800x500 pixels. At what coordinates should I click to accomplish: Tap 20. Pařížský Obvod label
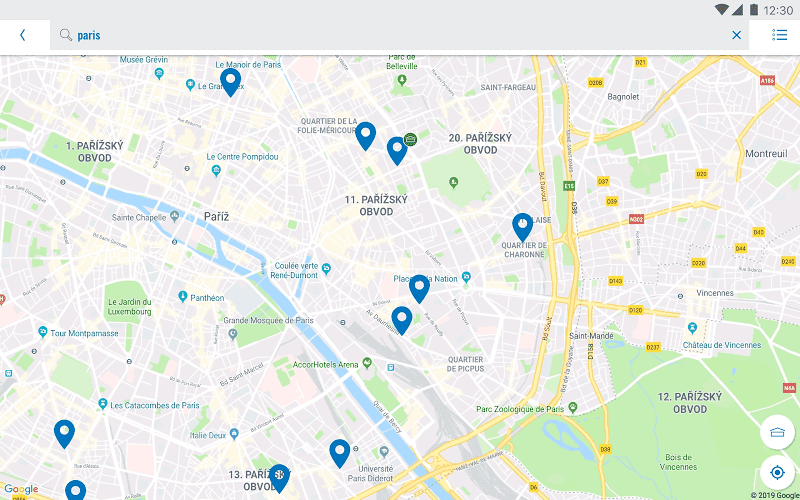click(480, 144)
